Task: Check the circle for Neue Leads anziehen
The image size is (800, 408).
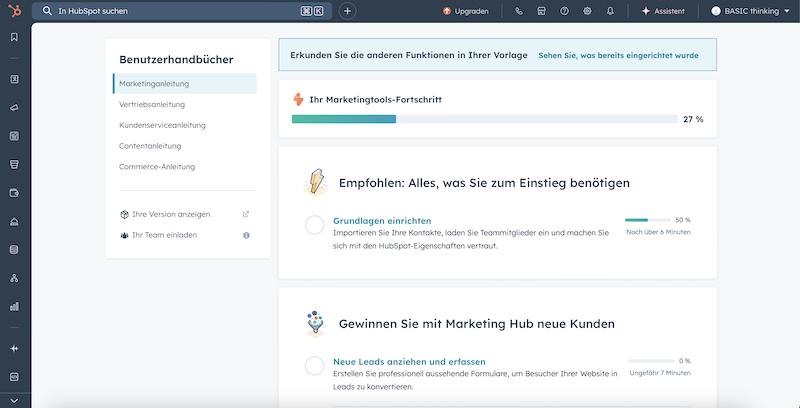Action: coord(314,366)
